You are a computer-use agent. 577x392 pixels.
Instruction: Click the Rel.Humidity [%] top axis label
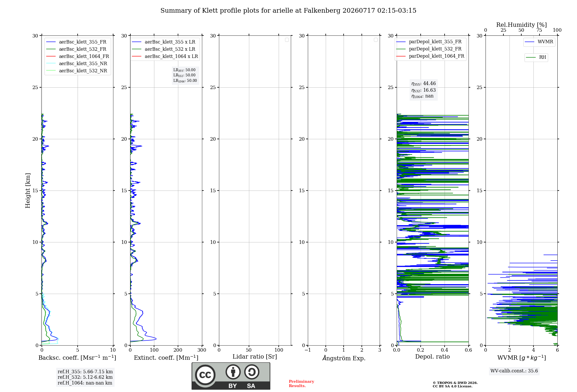pos(521,25)
